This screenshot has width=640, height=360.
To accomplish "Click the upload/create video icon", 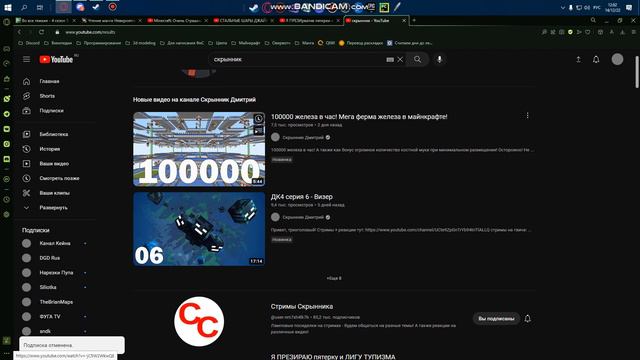I will click(578, 60).
